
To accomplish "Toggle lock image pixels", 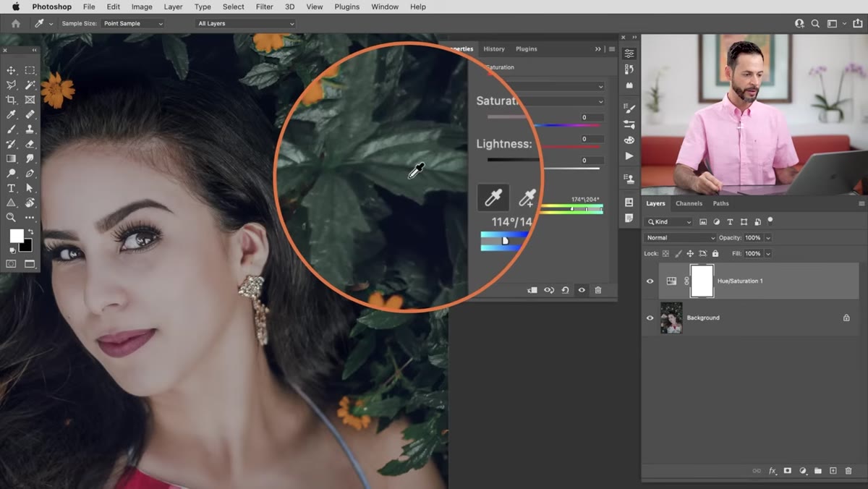I will coord(678,254).
